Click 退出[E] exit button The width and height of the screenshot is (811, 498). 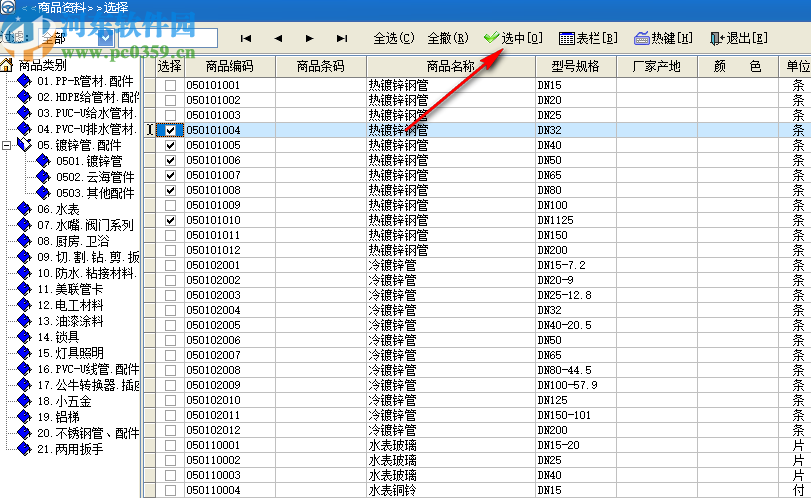click(739, 38)
